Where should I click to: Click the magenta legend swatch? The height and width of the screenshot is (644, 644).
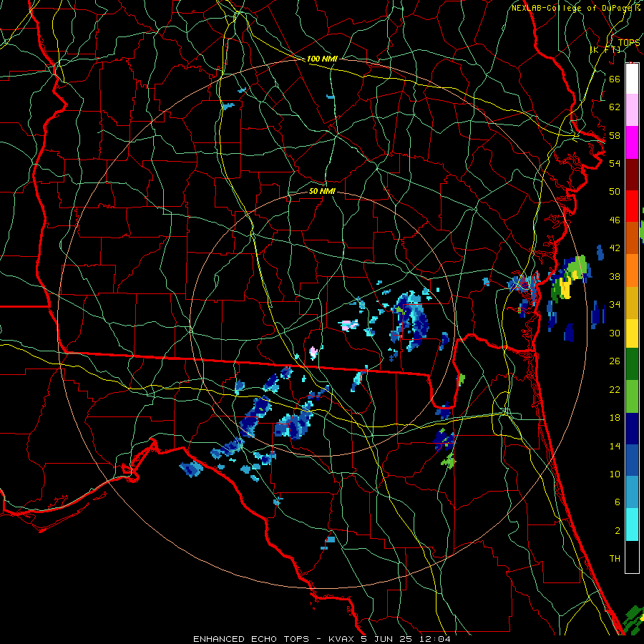pyautogui.click(x=632, y=142)
